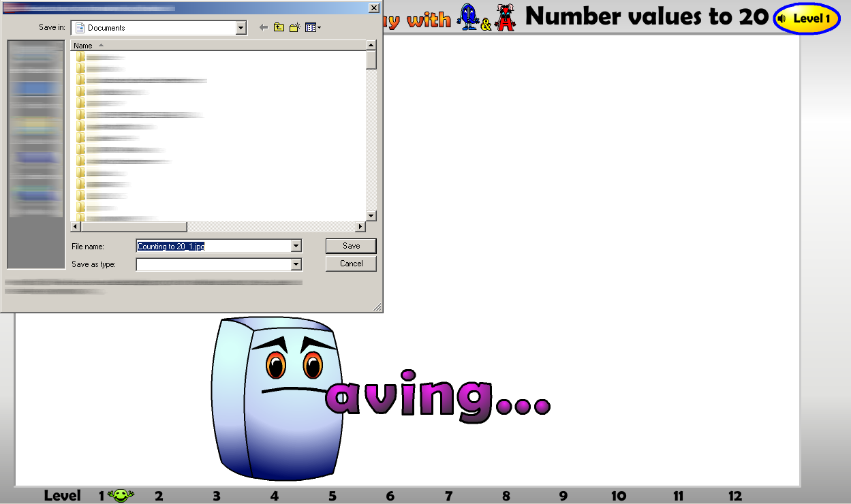Select level 3 in the bottom bar
This screenshot has width=851, height=504.
(x=217, y=496)
